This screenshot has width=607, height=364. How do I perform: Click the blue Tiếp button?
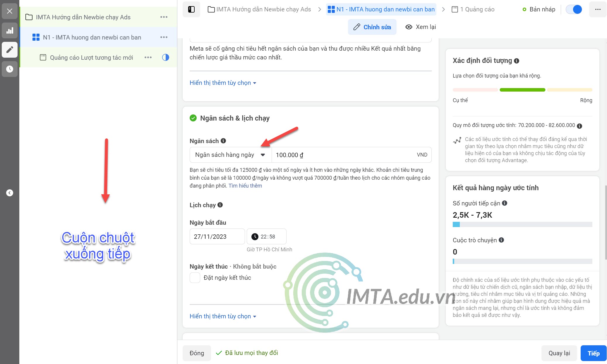(594, 353)
